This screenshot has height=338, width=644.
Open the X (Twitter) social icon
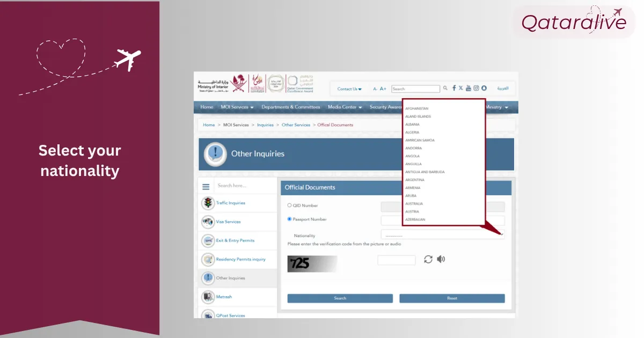pyautogui.click(x=460, y=88)
